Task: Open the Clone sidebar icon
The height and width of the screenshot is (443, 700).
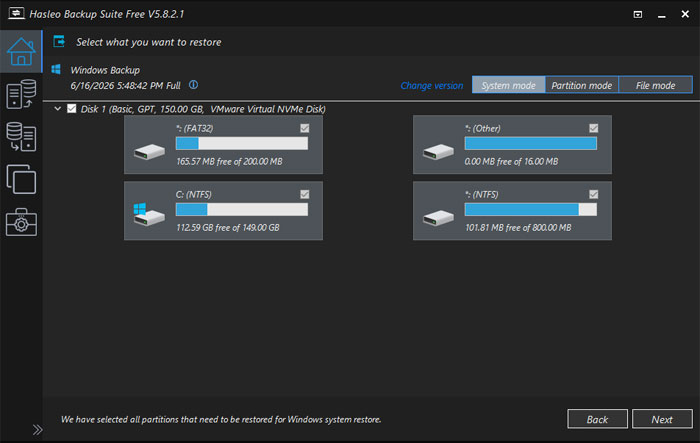Action: pos(21,179)
